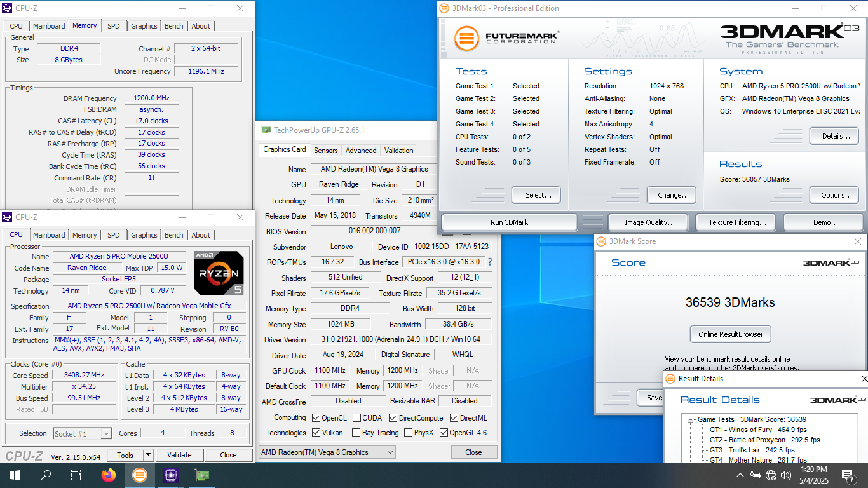Toggle the OpenCL checkbox in GPU-Z
868x488 pixels.
316,418
